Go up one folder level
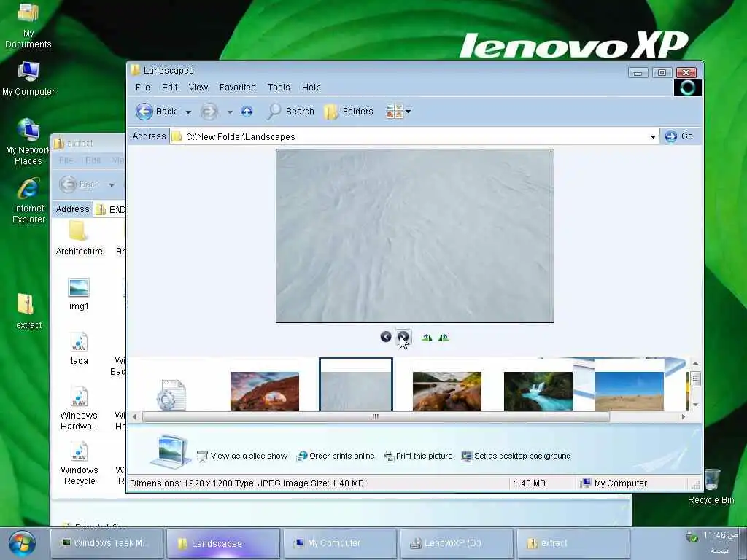Screen dimensions: 747x560 (x=247, y=112)
